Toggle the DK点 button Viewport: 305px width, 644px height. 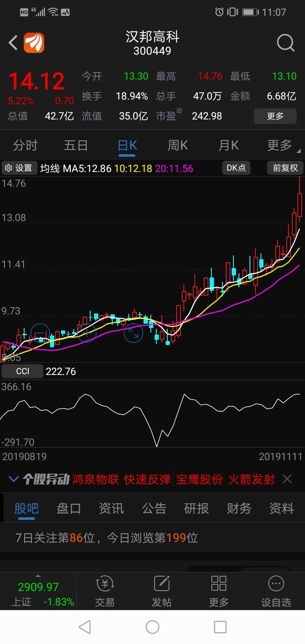click(x=236, y=168)
